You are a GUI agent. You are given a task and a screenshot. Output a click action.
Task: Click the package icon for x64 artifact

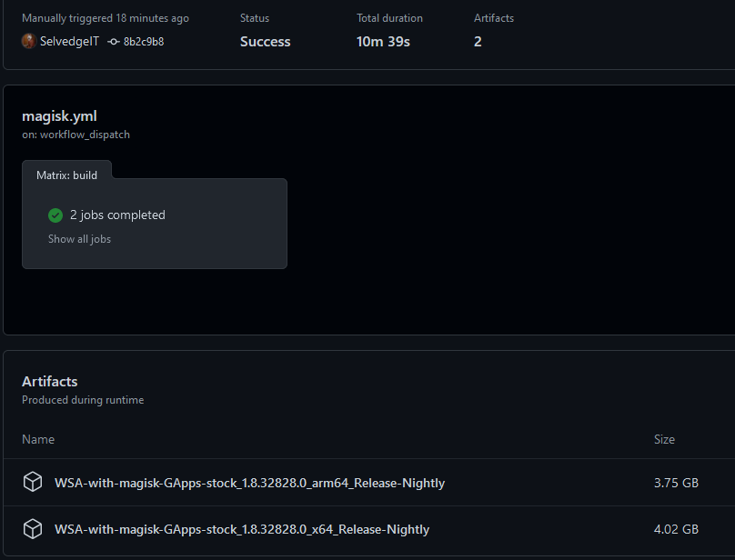tap(33, 529)
